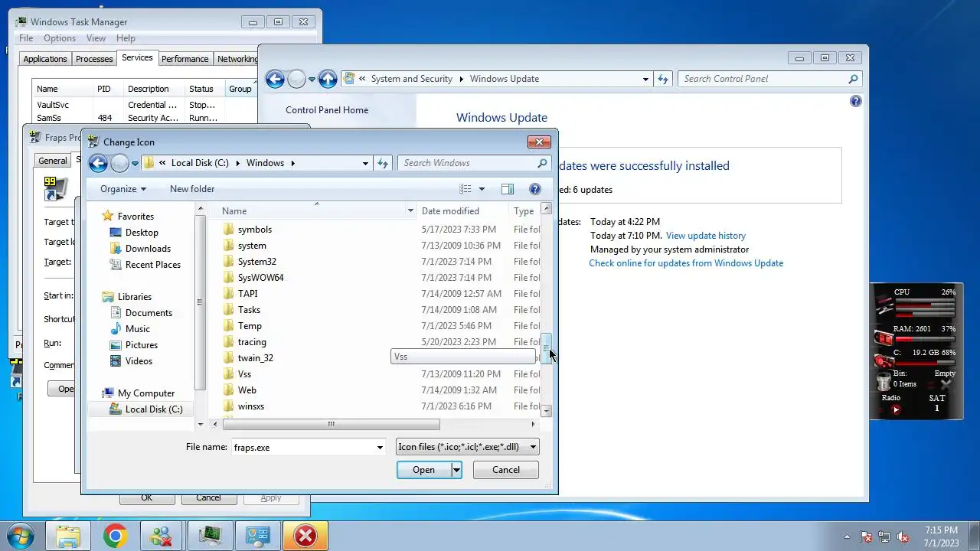Select Downloads in Favorites
The height and width of the screenshot is (551, 980).
click(148, 249)
